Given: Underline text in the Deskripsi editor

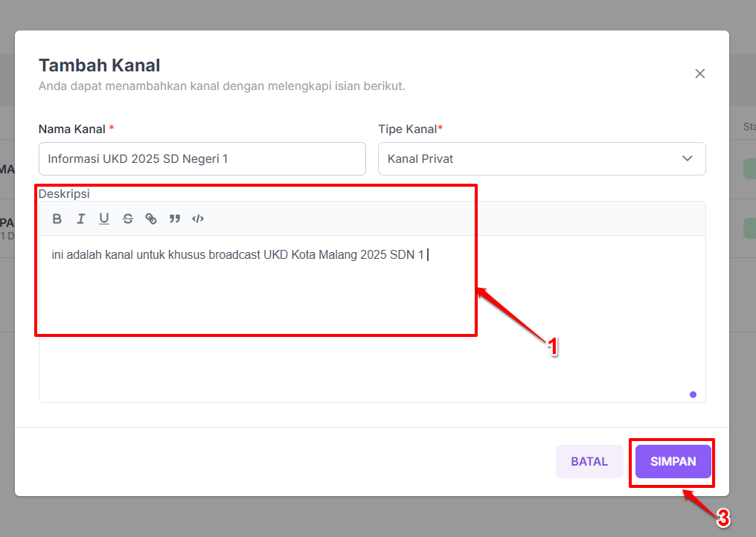Looking at the screenshot, I should [104, 219].
